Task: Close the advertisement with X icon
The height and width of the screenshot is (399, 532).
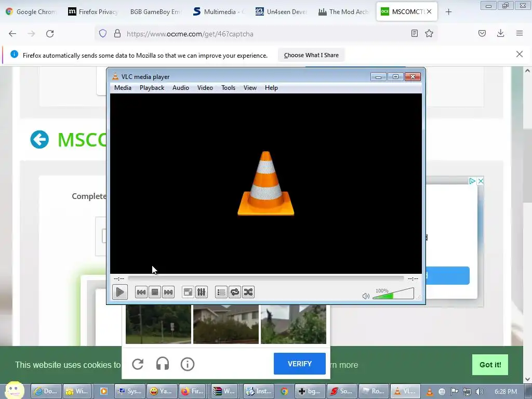Action: [481, 181]
